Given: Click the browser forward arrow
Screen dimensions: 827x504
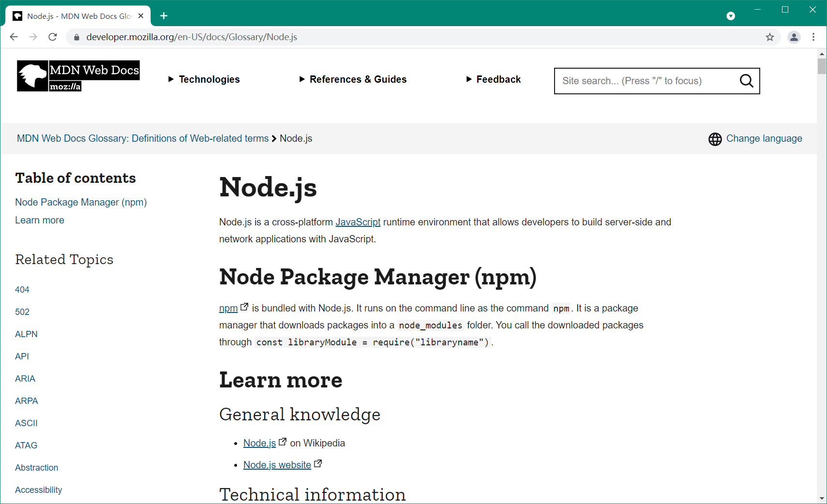Looking at the screenshot, I should tap(33, 37).
